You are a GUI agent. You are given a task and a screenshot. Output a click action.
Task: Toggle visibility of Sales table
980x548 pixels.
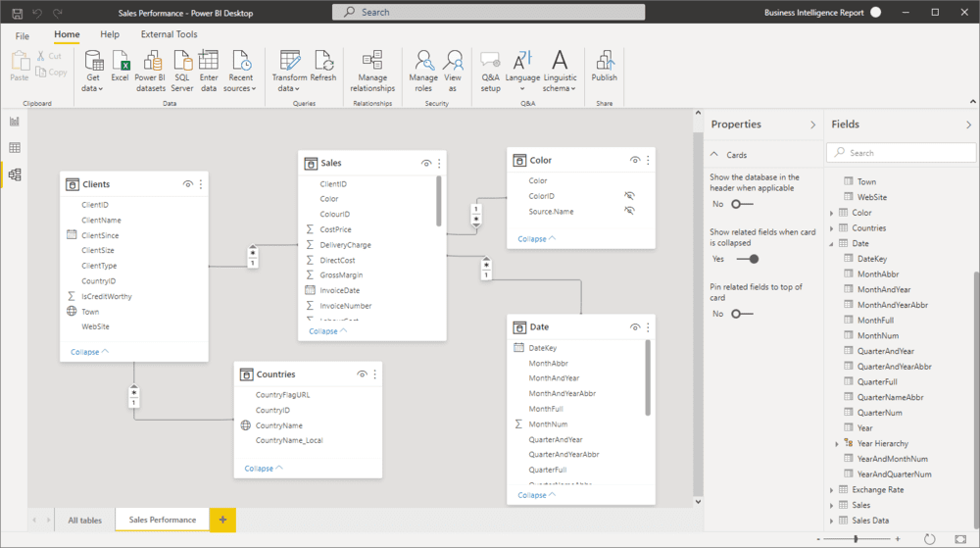pyautogui.click(x=426, y=163)
